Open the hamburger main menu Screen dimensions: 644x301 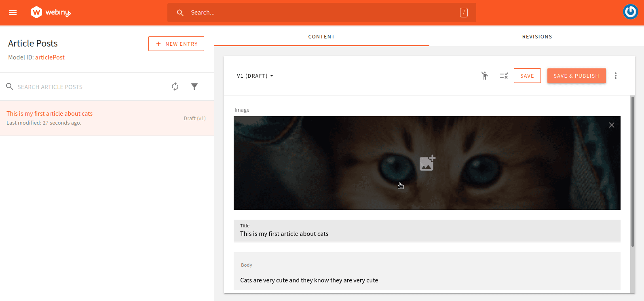13,13
